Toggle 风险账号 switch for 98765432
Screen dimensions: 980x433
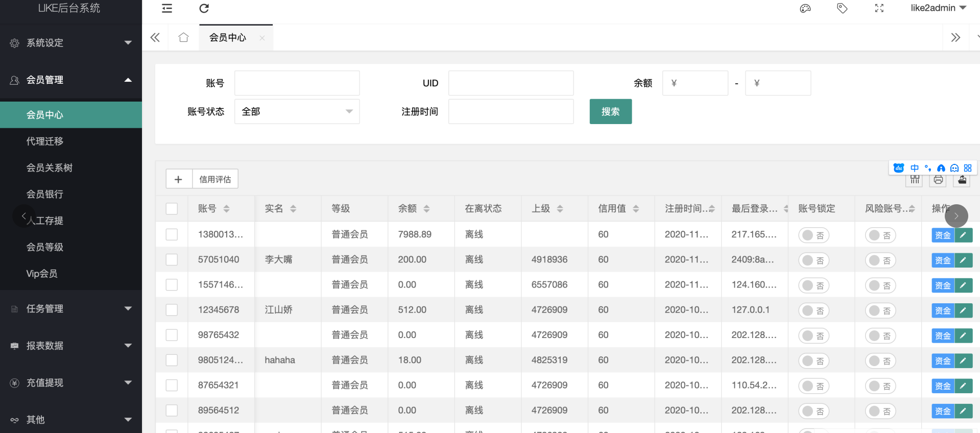click(880, 336)
